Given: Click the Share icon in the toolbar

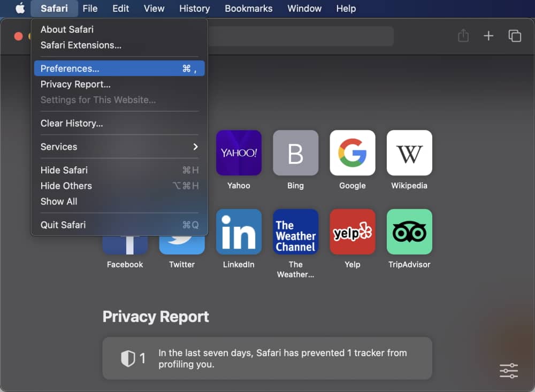Looking at the screenshot, I should click(x=463, y=36).
